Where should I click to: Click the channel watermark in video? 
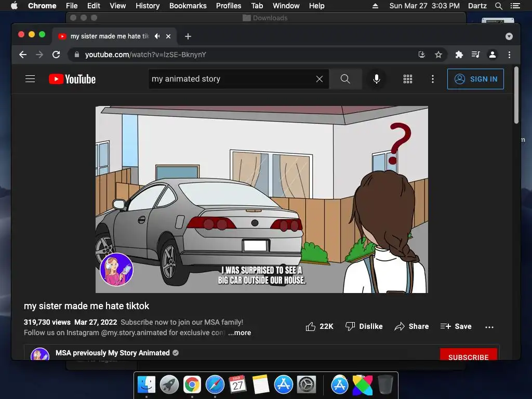116,270
